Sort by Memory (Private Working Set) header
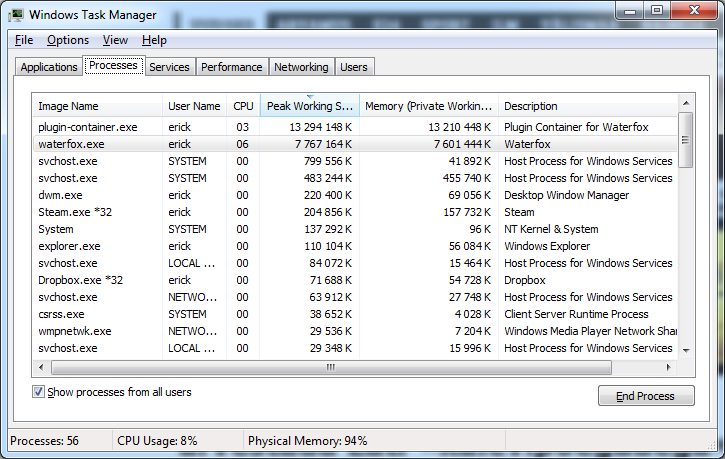The width and height of the screenshot is (725, 459). coord(429,106)
